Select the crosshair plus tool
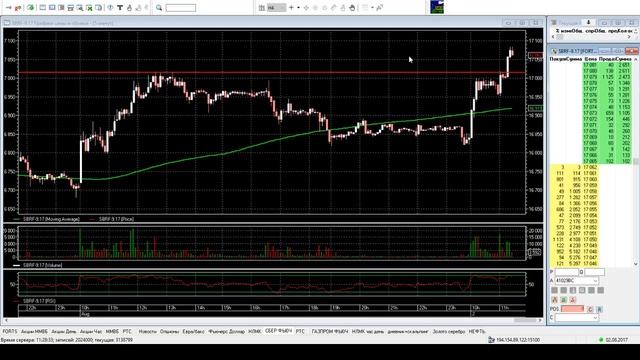 [x=291, y=7]
